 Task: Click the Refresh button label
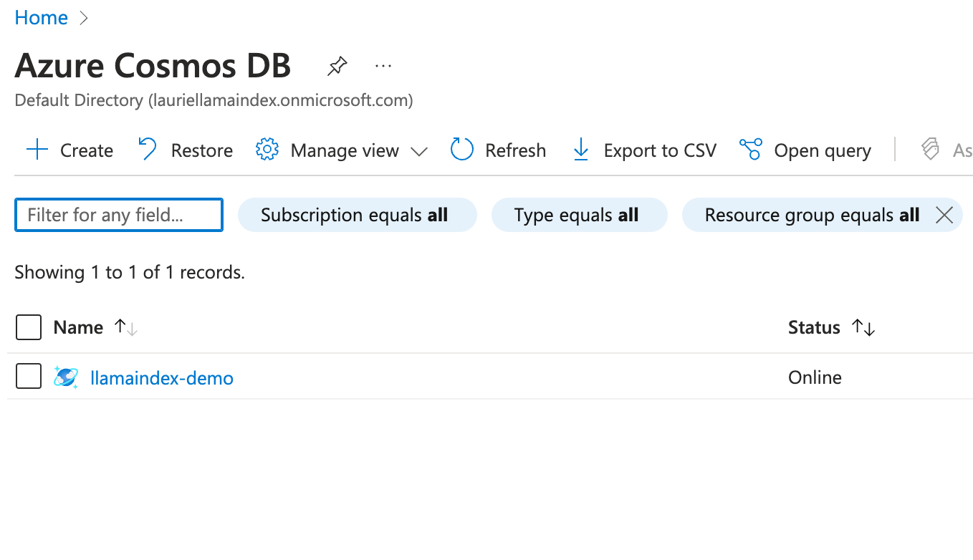point(516,150)
